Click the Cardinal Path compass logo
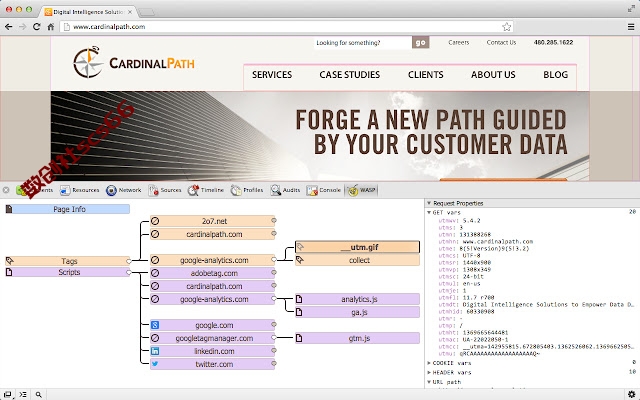 [x=88, y=62]
